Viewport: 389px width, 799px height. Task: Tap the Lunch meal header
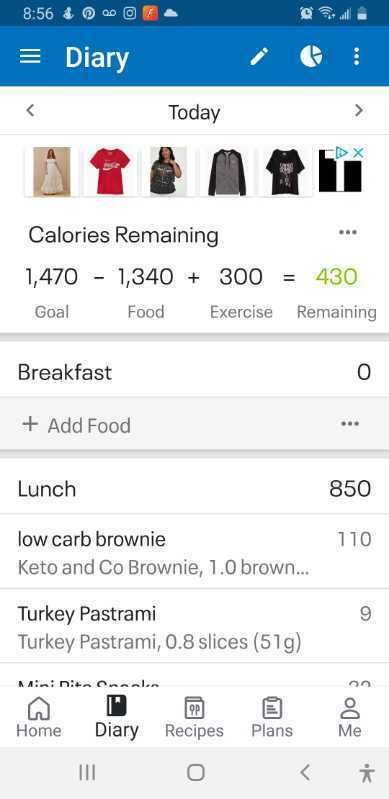click(194, 489)
